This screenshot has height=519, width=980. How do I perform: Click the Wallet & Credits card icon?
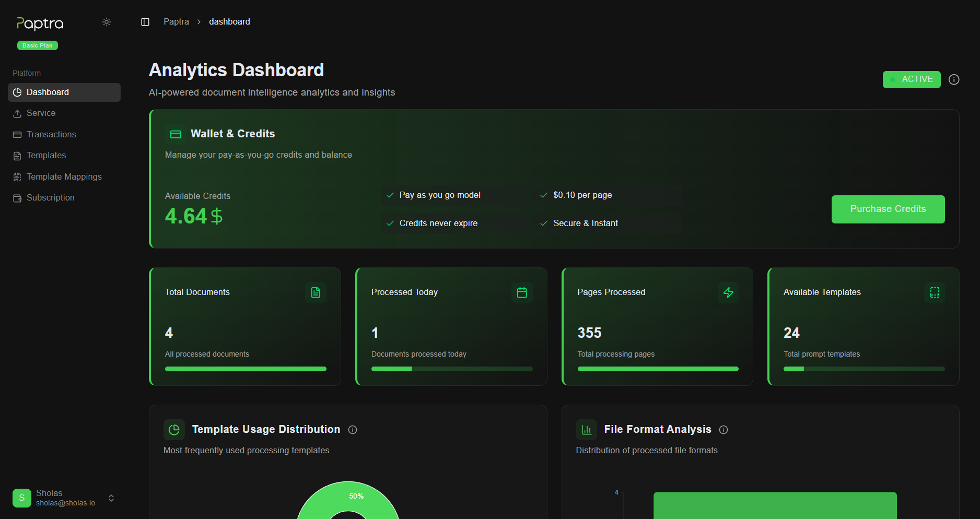click(176, 134)
